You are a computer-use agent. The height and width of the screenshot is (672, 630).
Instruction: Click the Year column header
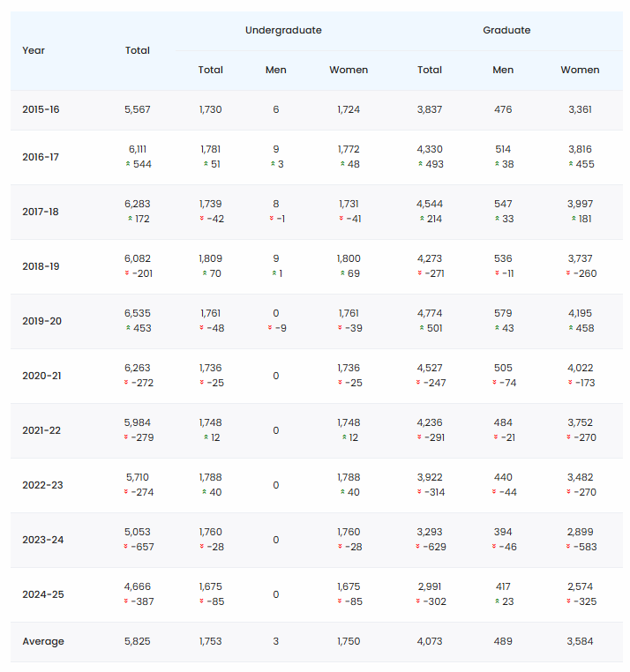click(34, 50)
